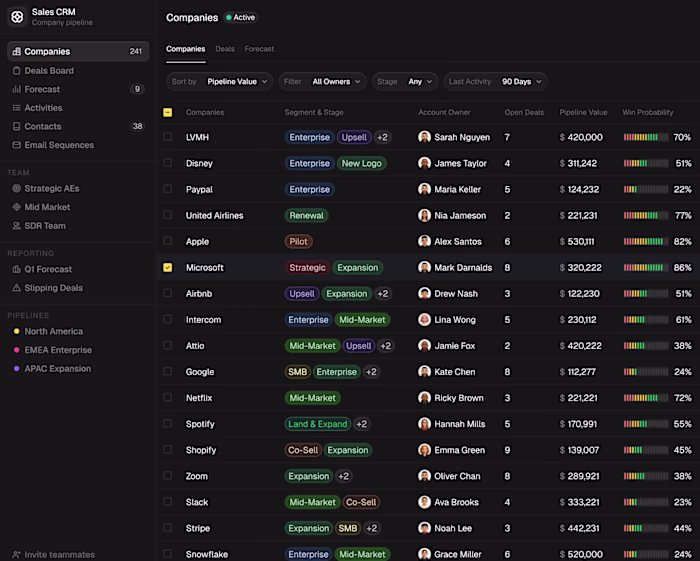
Task: Check the LVMH row checkbox
Action: pos(167,137)
